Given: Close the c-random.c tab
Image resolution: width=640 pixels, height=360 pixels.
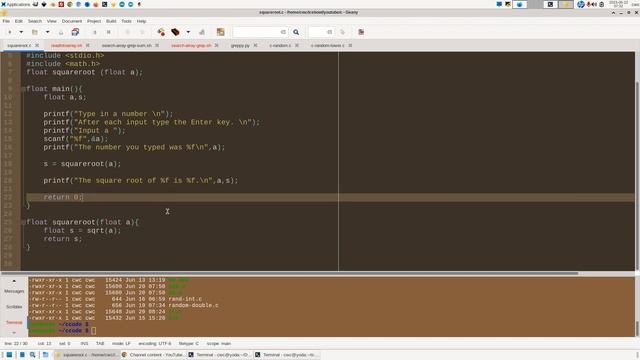Looking at the screenshot, I should 297,45.
